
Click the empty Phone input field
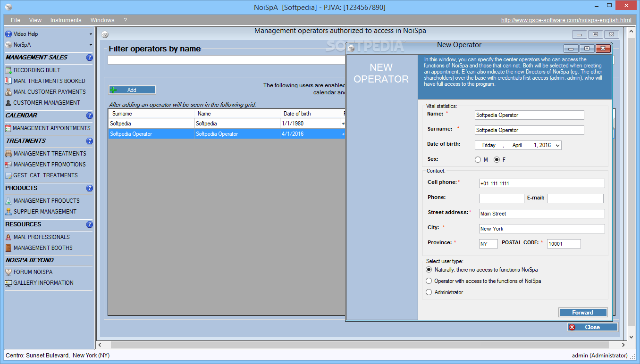502,199
